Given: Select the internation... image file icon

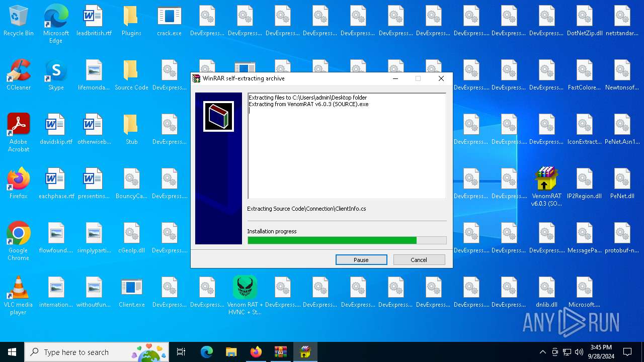Looking at the screenshot, I should (56, 292).
